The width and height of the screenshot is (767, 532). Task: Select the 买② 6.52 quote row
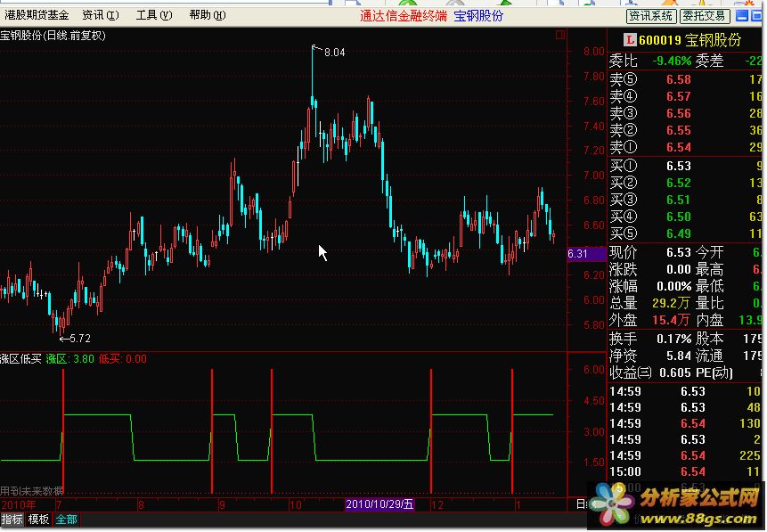tap(685, 183)
